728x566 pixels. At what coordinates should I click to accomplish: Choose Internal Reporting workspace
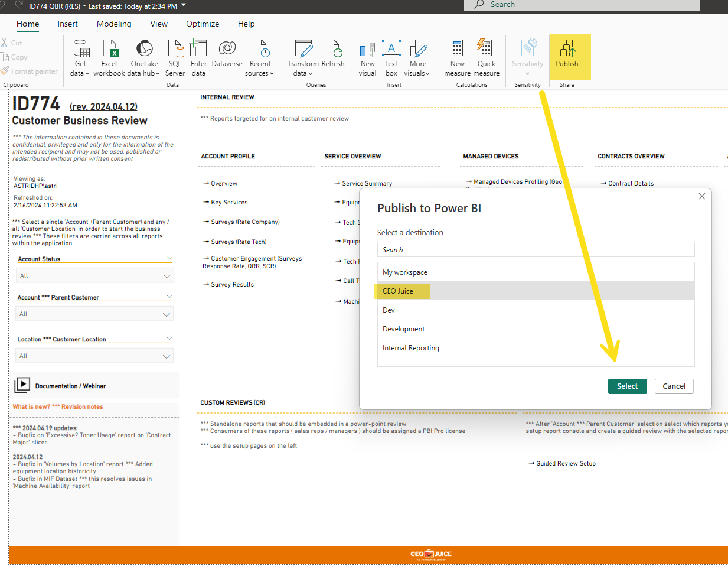click(x=536, y=347)
